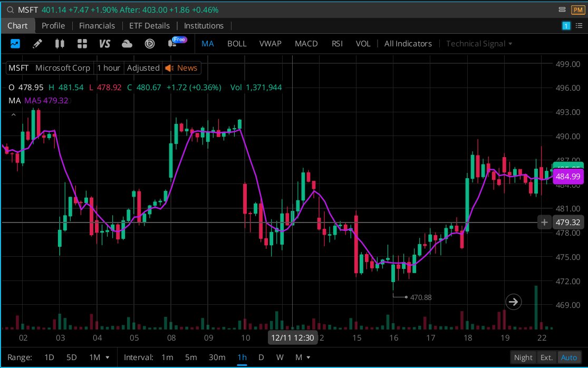Open the Adjusted price setting
The image size is (588, 368).
(x=143, y=68)
